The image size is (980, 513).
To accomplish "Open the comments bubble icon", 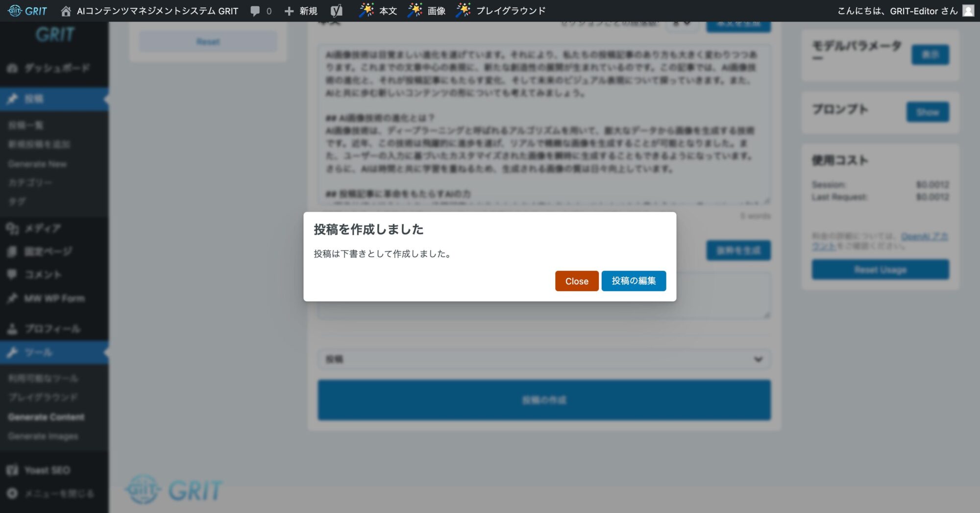I will click(255, 11).
